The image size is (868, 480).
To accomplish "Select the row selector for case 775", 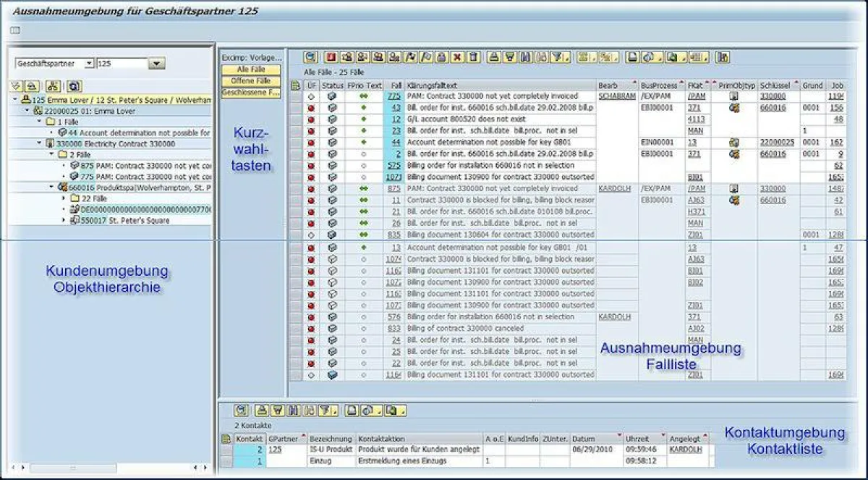I will pos(295,96).
